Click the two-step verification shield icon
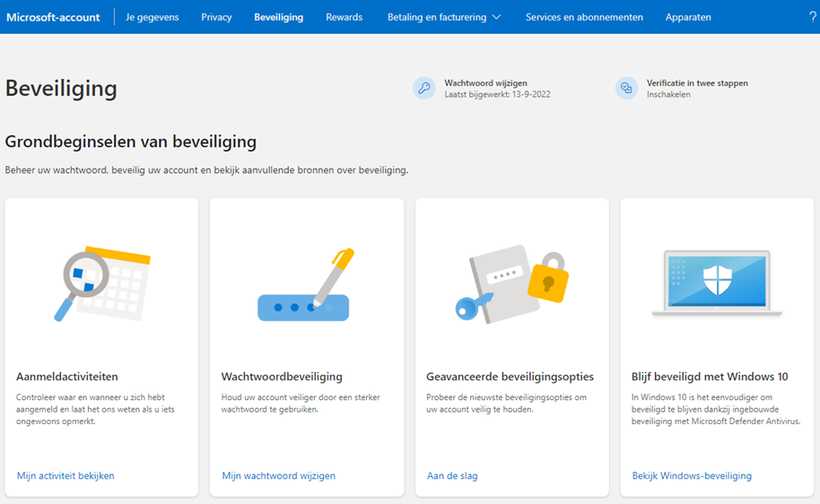Image resolution: width=820 pixels, height=504 pixels. [626, 88]
